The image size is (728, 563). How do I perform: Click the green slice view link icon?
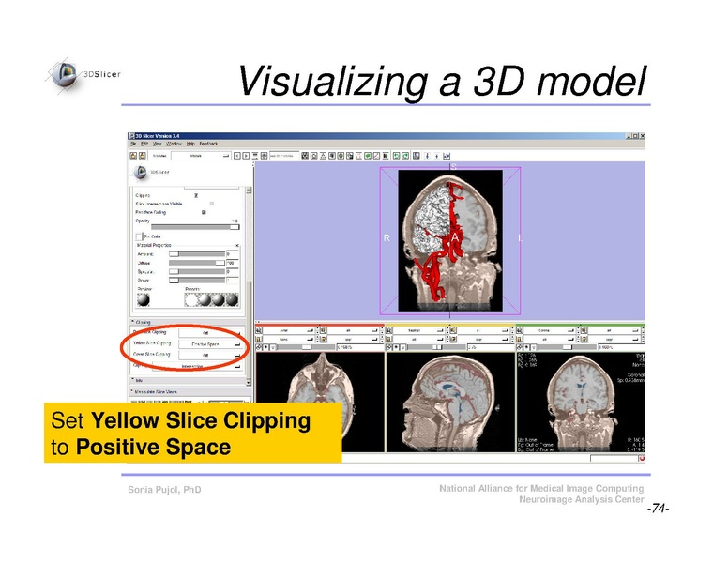pyautogui.click(x=519, y=347)
